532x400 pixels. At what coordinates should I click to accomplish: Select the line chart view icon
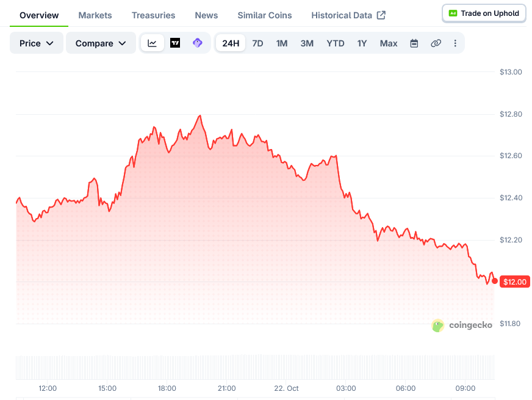click(153, 43)
